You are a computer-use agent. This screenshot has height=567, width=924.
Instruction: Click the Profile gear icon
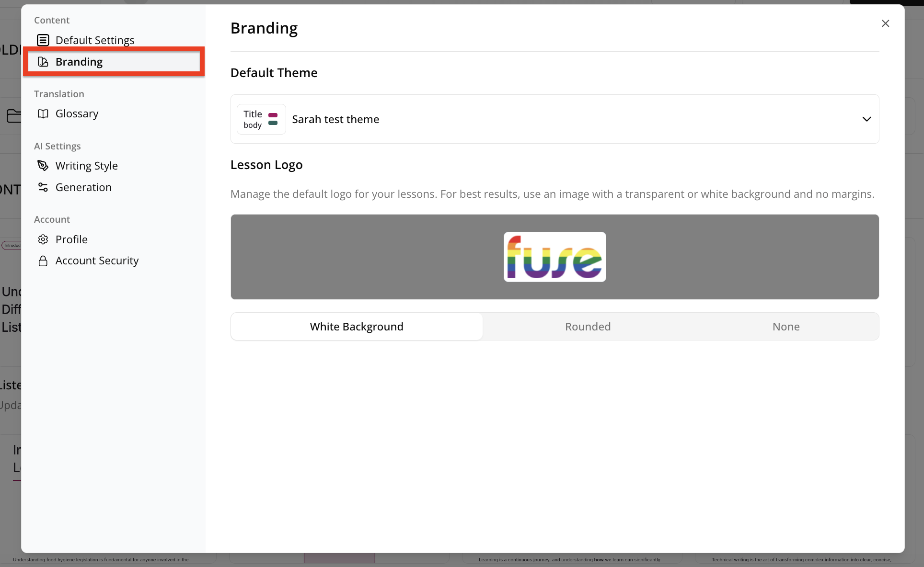coord(43,239)
